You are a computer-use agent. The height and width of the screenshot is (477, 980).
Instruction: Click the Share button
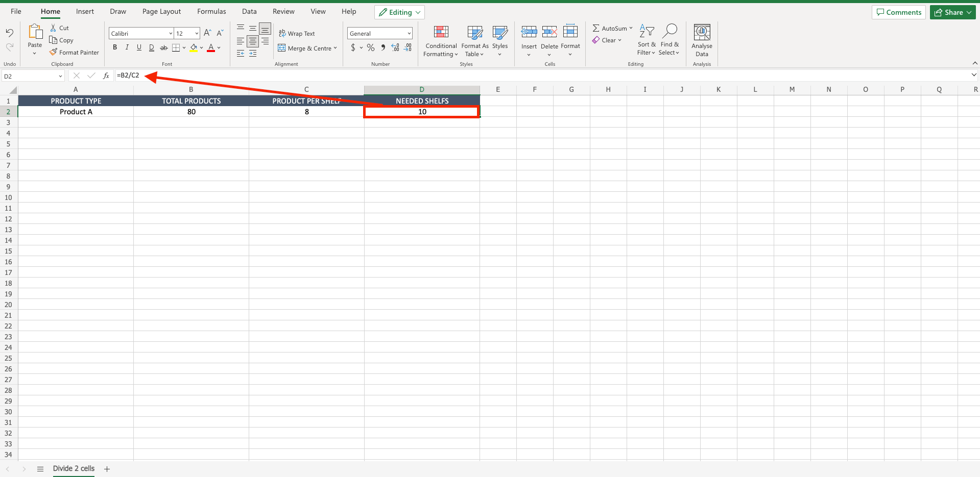click(x=952, y=12)
